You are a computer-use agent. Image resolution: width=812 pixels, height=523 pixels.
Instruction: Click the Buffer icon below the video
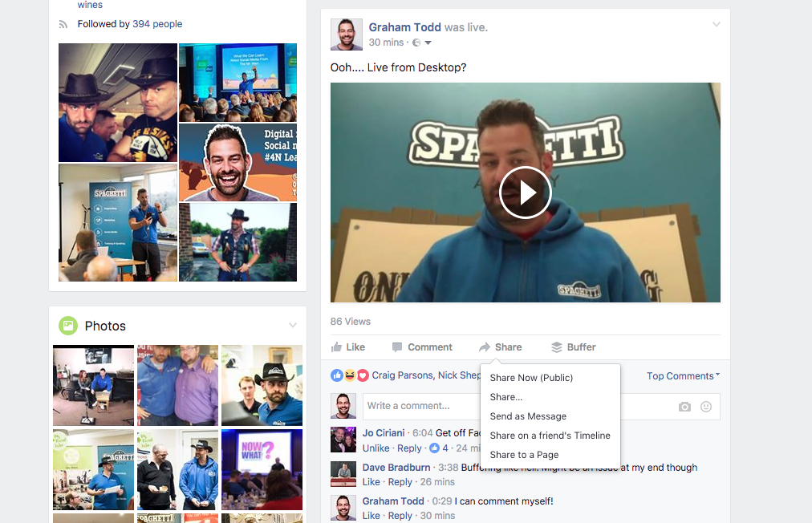pyautogui.click(x=557, y=347)
